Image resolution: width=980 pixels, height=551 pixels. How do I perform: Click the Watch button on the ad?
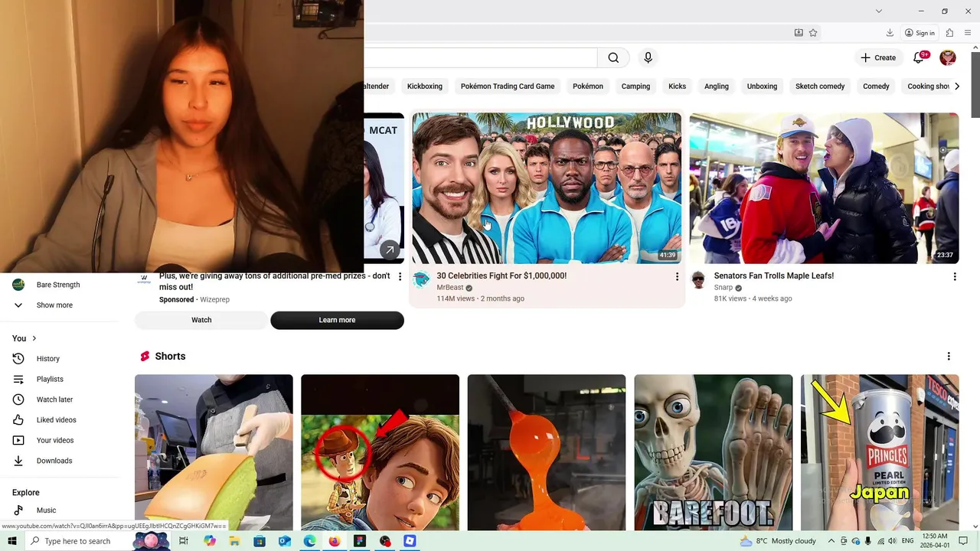[201, 320]
